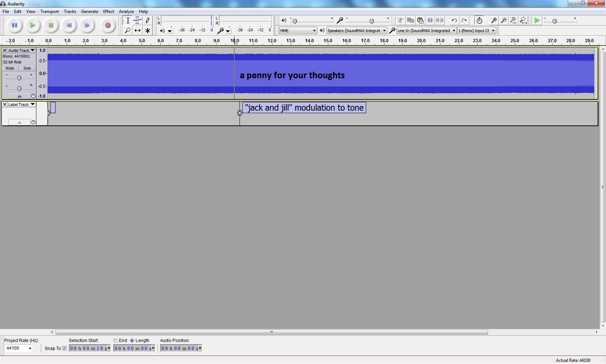
Task: Select the End radio button
Action: (x=115, y=341)
